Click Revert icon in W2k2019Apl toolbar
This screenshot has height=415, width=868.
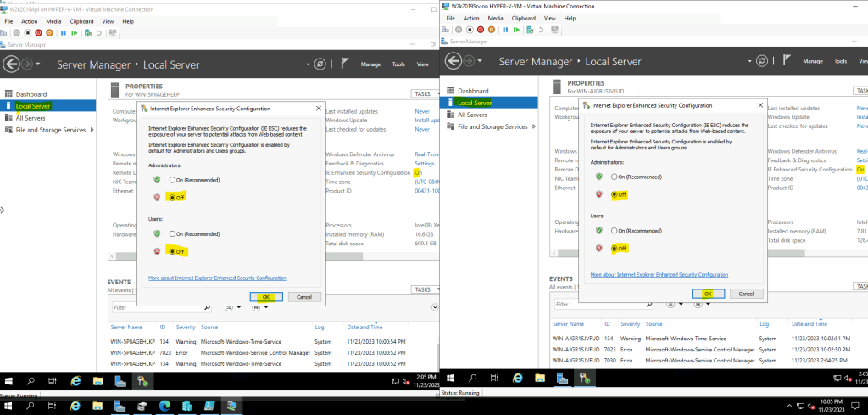pyautogui.click(x=99, y=33)
